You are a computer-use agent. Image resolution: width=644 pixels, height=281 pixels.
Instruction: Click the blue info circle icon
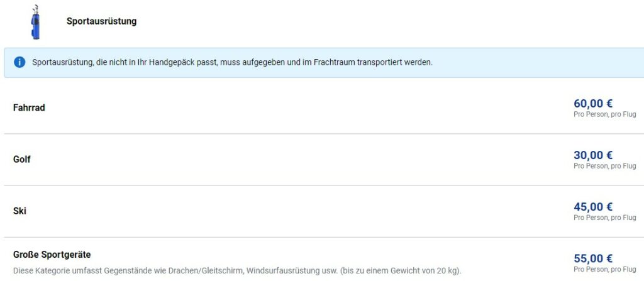(x=19, y=62)
